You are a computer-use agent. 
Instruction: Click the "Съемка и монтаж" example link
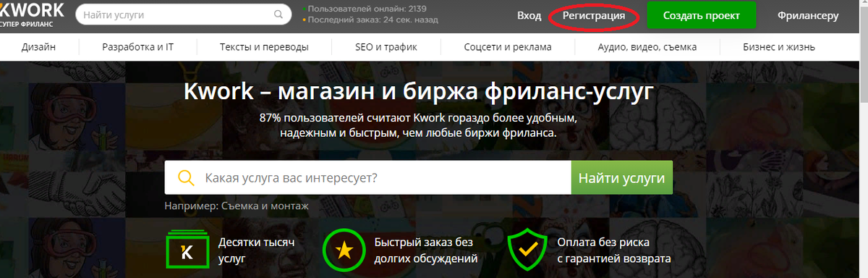[x=265, y=206]
